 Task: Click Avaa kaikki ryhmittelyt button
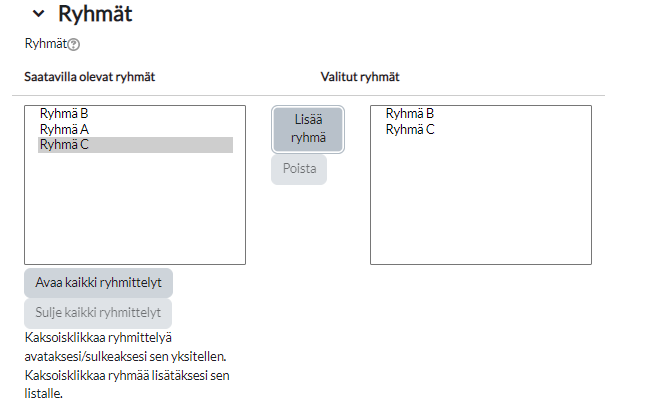(98, 282)
